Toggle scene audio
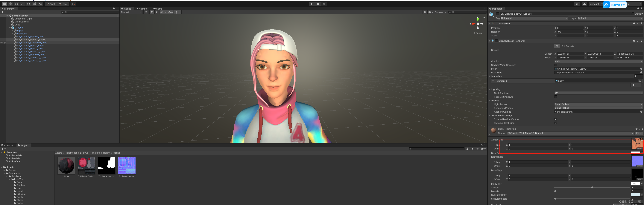Screen dimensions: 644x205 (157, 12)
